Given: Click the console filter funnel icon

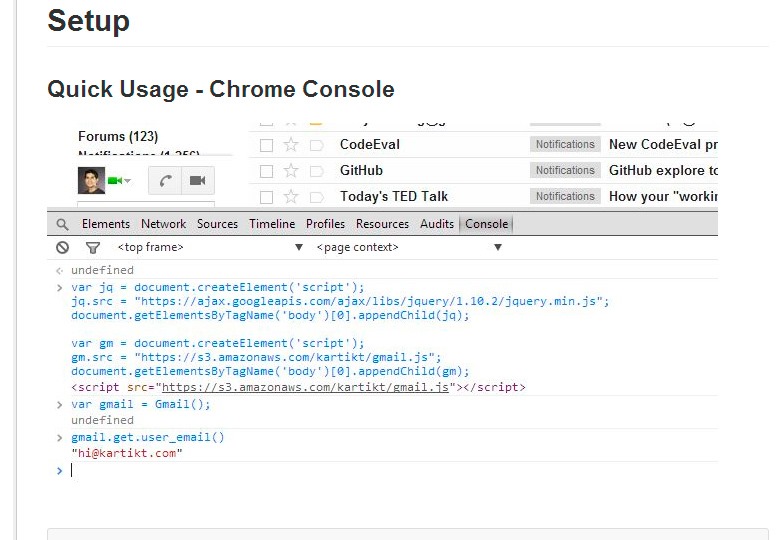Looking at the screenshot, I should [93, 247].
